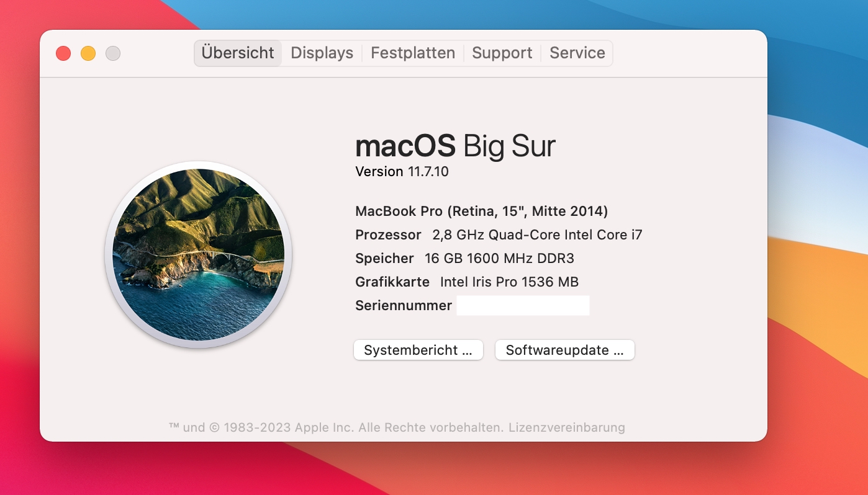Open Systembericht
The width and height of the screenshot is (868, 495).
418,350
